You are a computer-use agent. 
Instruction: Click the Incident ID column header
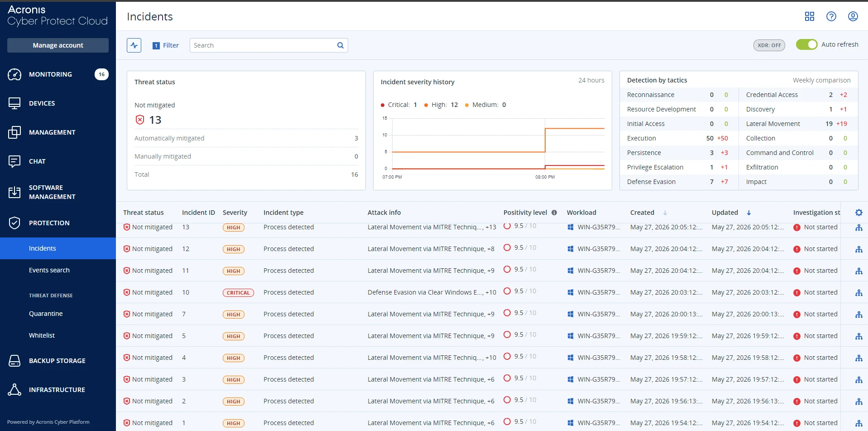[198, 213]
